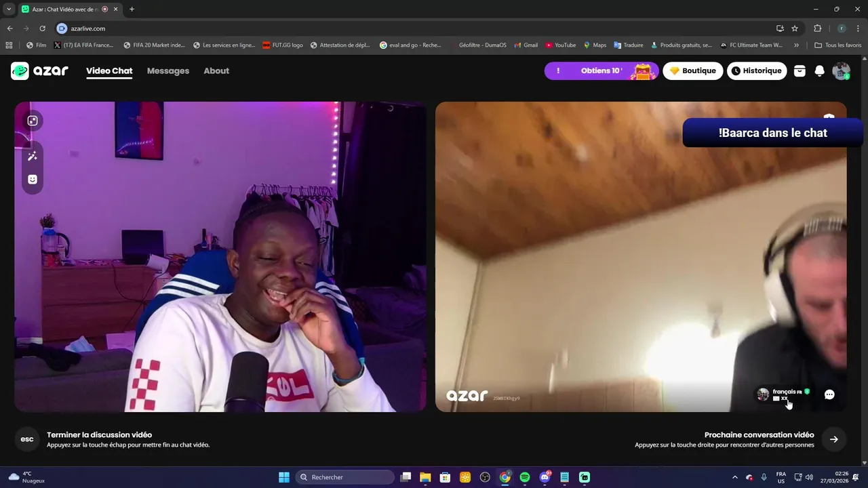Click the esc end chat button
The image size is (868, 488).
point(27,439)
